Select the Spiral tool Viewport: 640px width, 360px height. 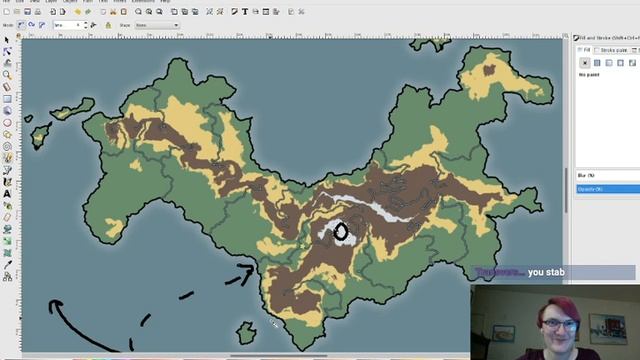coord(7,146)
